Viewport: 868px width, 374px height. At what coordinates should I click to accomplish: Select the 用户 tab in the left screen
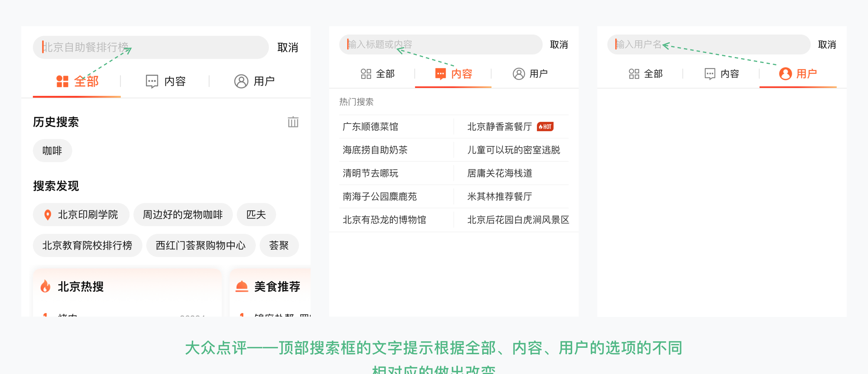[x=254, y=81]
